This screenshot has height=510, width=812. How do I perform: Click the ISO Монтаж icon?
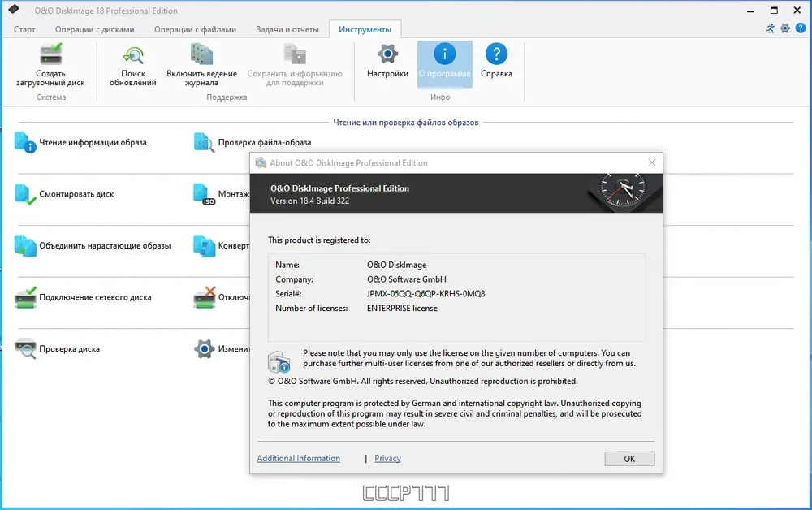pyautogui.click(x=204, y=194)
